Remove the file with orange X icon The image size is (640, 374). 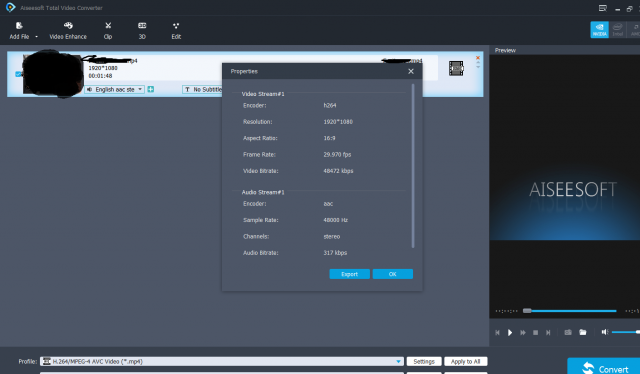478,58
